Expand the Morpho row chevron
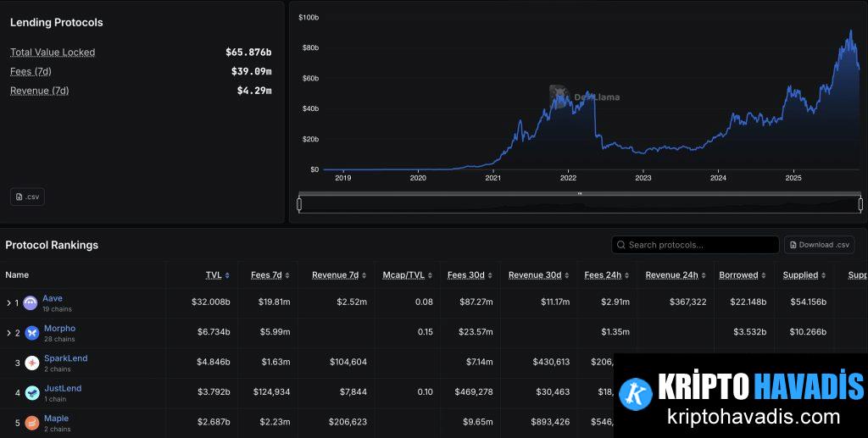 [8, 333]
